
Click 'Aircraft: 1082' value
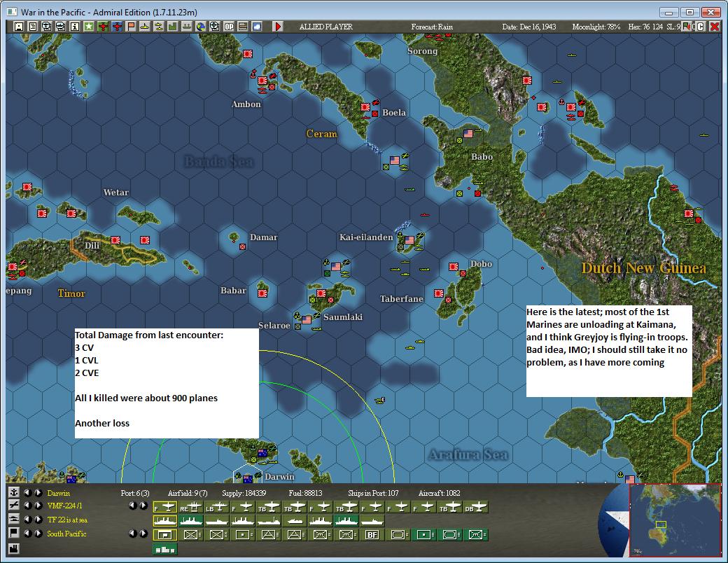click(x=439, y=493)
